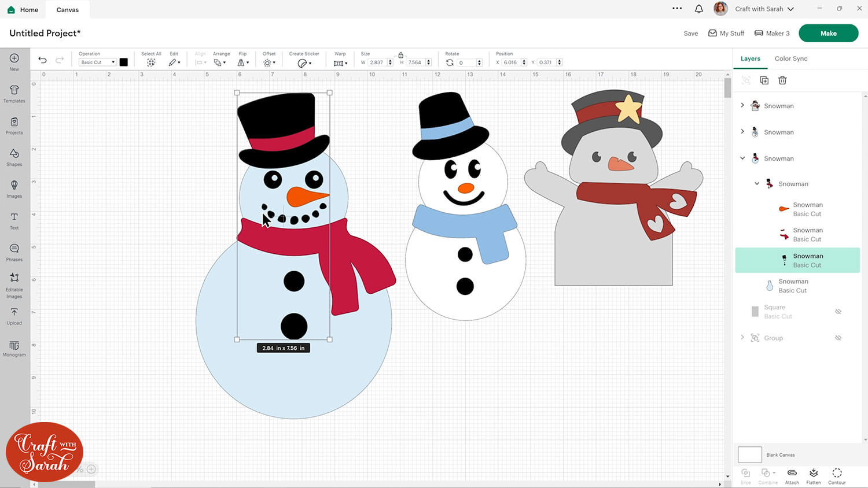Open notifications bell
Viewport: 868px width, 488px height.
coord(699,9)
